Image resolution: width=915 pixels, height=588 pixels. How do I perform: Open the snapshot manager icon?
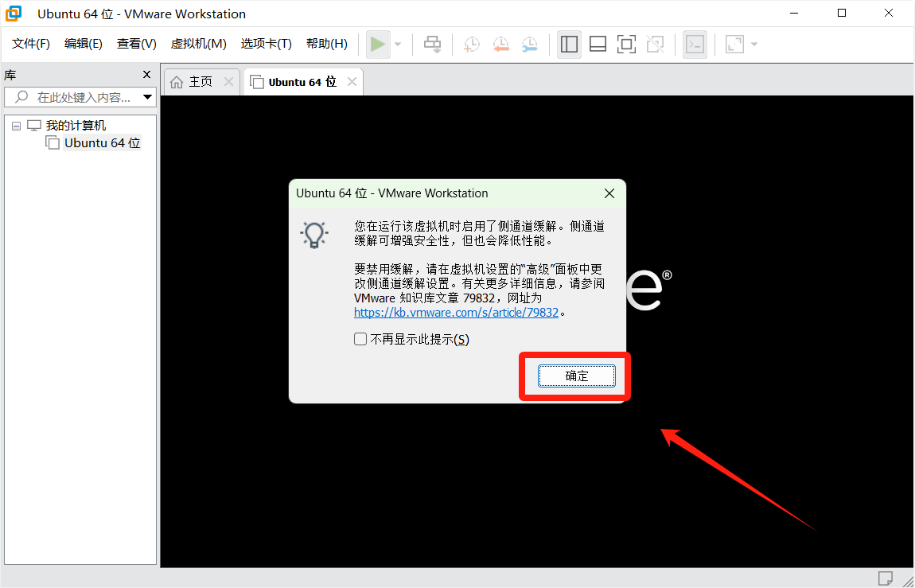[x=529, y=45]
